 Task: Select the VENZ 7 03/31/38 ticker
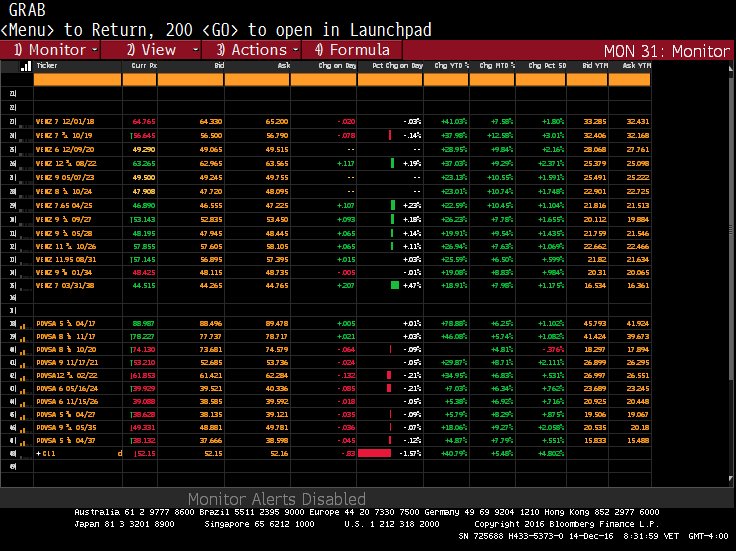click(x=65, y=285)
